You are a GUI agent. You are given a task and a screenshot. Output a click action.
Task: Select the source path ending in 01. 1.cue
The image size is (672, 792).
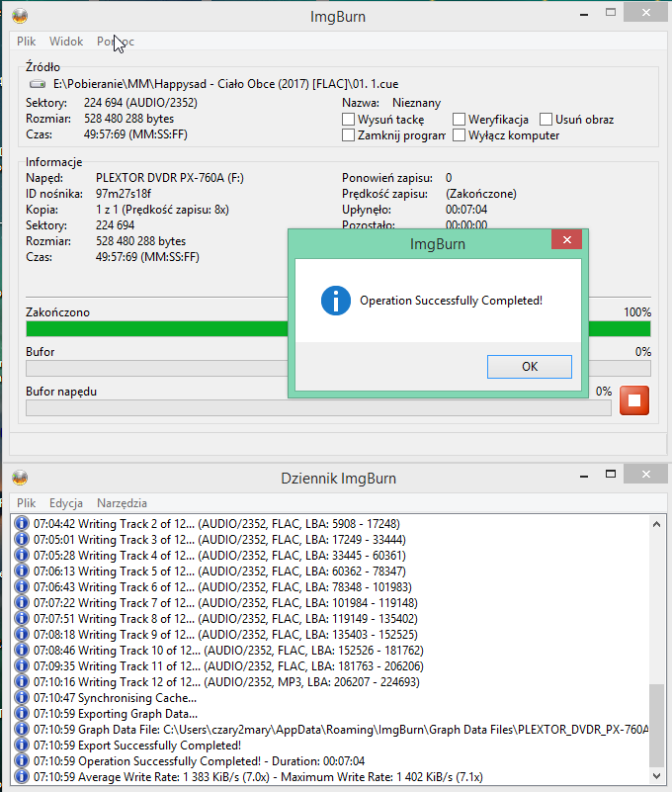point(225,84)
